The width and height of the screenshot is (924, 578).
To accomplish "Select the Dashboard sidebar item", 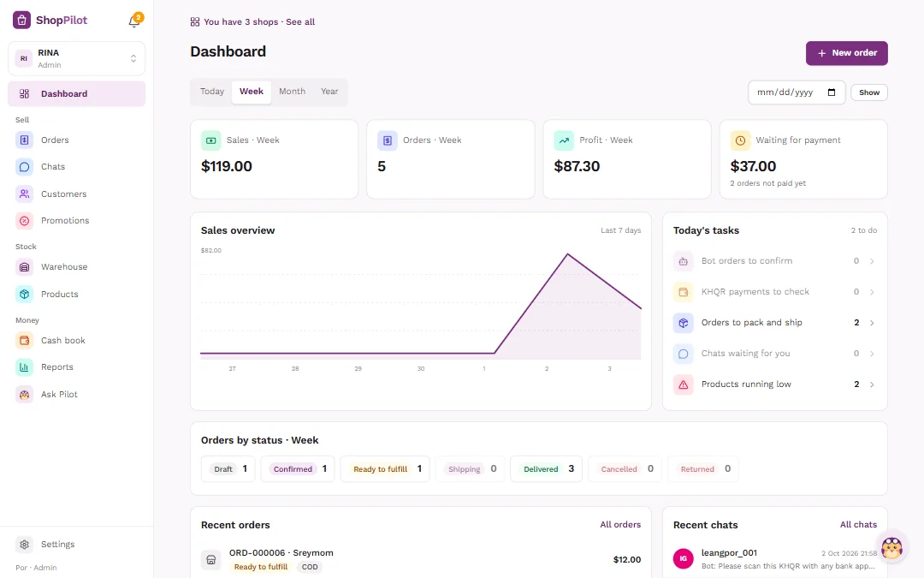I will [77, 94].
